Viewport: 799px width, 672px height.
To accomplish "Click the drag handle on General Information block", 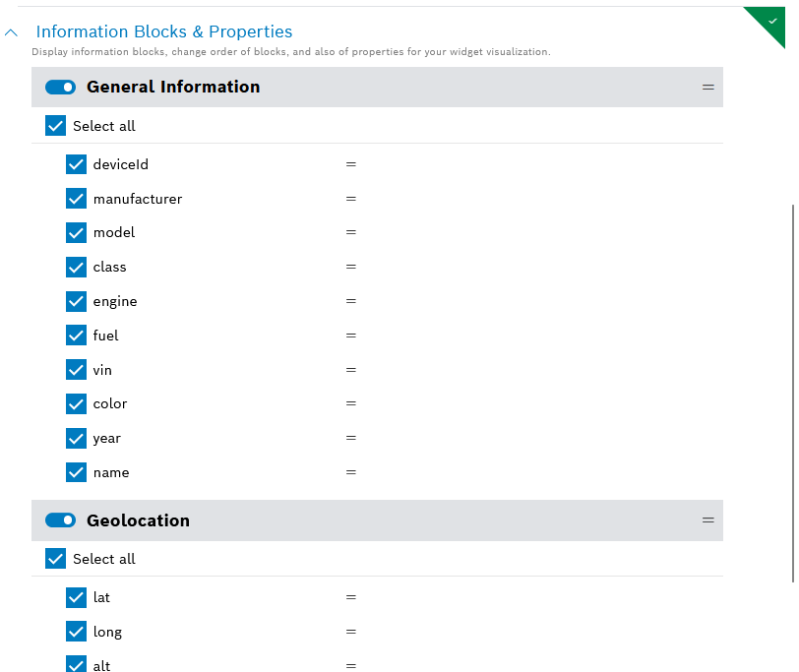I will 707,87.
